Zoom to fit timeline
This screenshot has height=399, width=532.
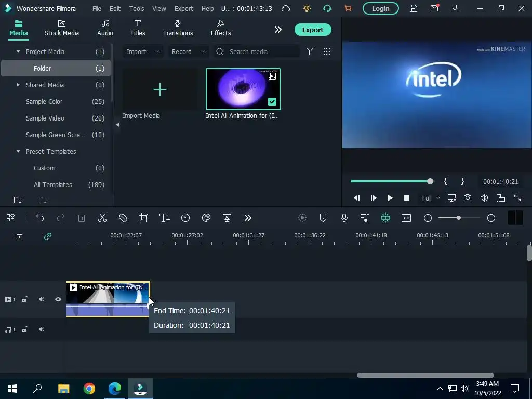click(406, 218)
